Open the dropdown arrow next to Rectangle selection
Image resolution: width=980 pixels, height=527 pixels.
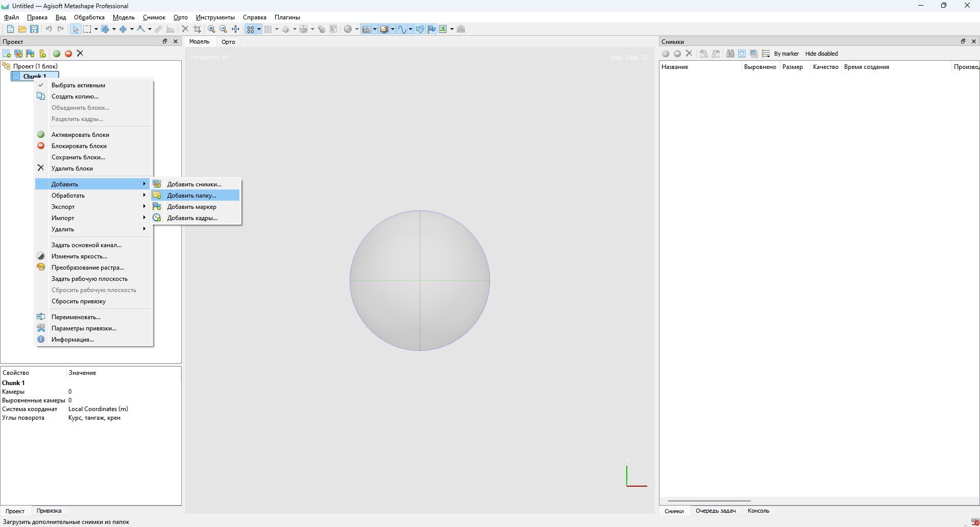tap(96, 29)
